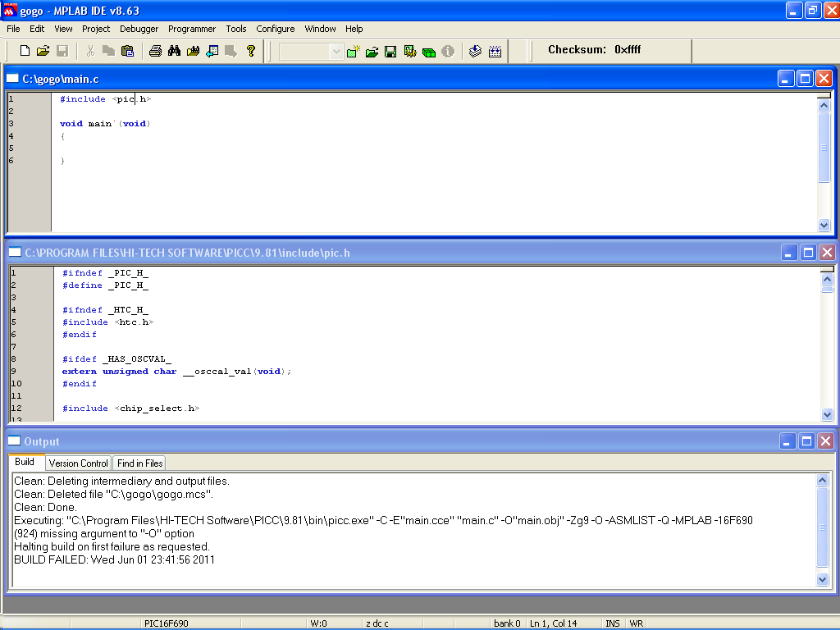Switch to the Version Control tab
This screenshot has height=630, width=840.
[x=78, y=463]
